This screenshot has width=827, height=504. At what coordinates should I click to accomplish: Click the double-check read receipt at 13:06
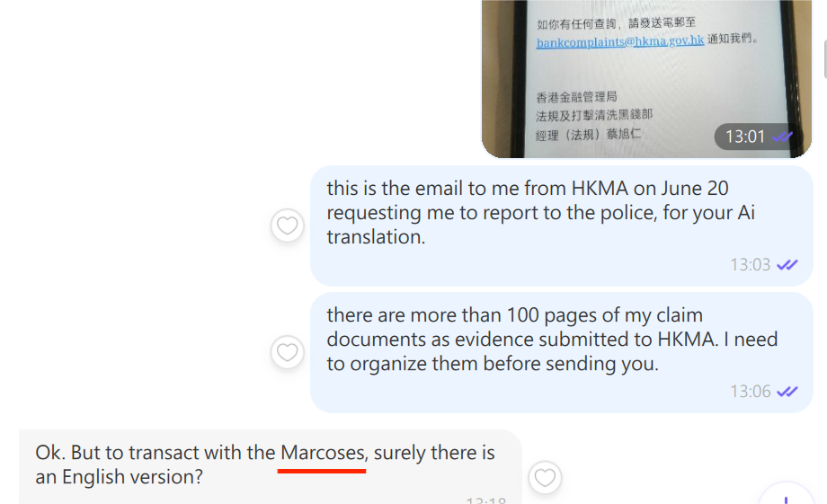(x=787, y=392)
